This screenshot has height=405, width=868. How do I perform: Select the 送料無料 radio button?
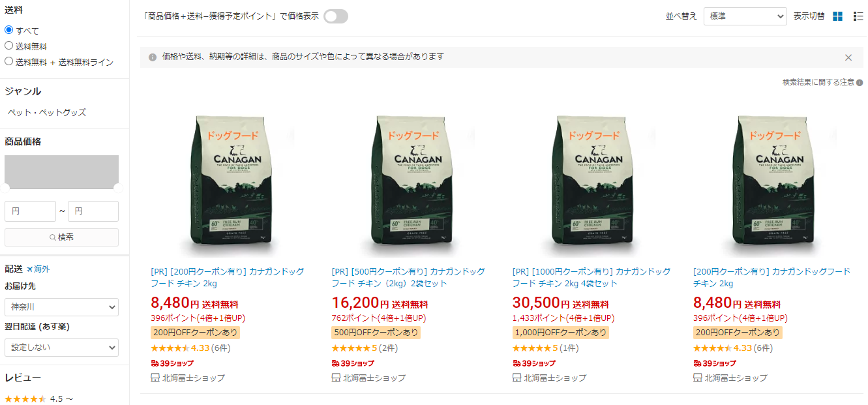[9, 46]
